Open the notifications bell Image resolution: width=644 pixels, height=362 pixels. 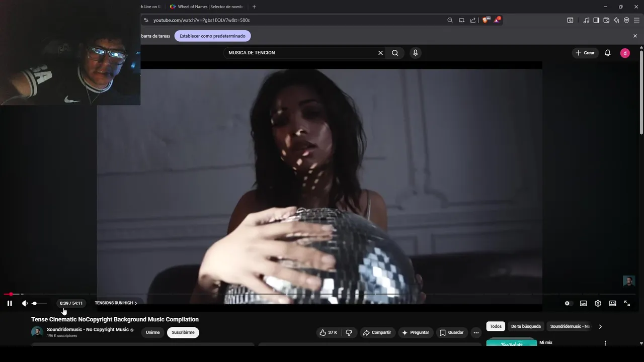[608, 53]
